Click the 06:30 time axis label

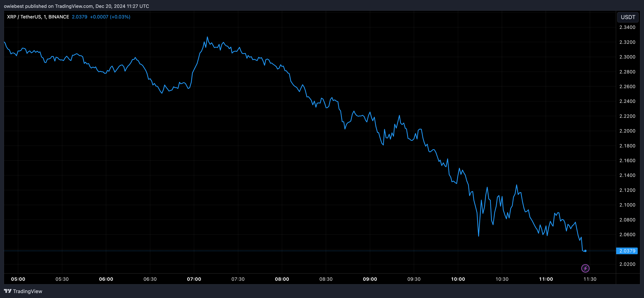150,279
